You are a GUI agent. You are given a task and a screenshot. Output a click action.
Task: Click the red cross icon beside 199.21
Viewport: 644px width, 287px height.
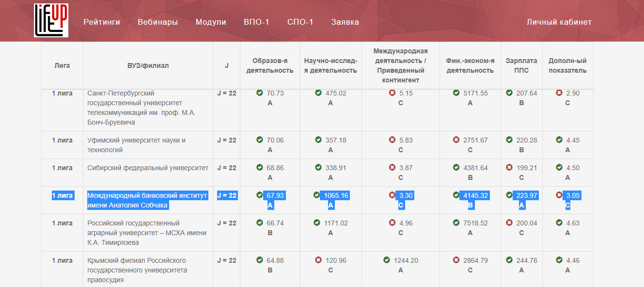tap(509, 168)
